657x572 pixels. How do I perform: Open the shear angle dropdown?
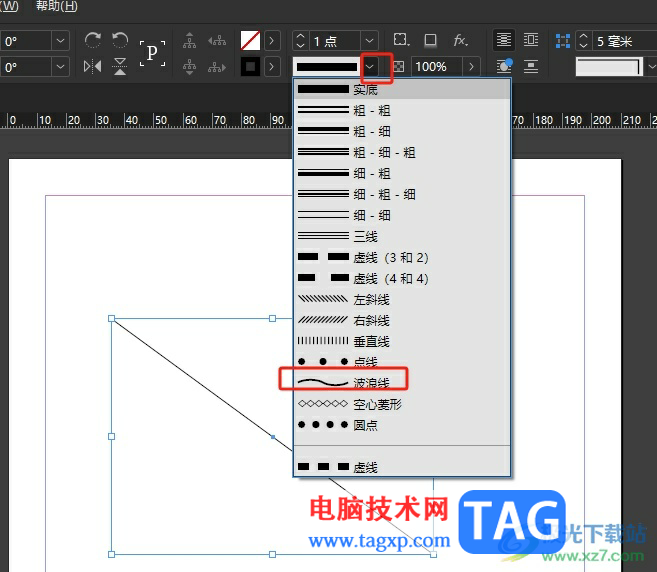point(60,67)
